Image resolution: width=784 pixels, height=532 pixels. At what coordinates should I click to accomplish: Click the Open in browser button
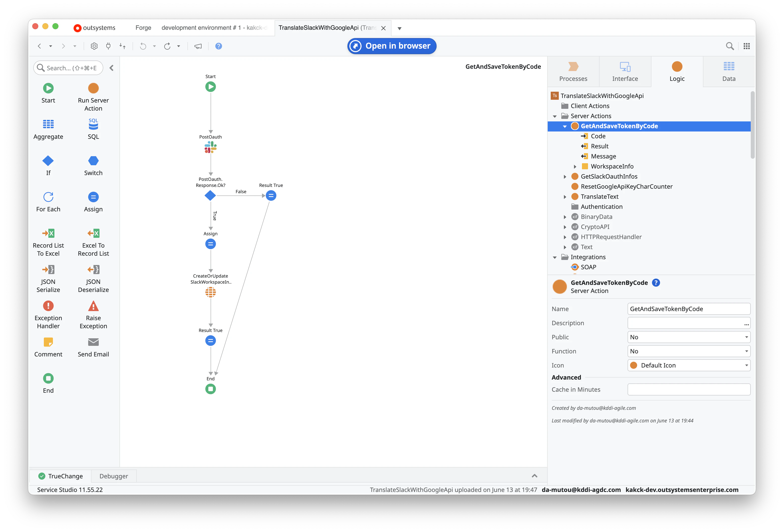[x=392, y=46]
